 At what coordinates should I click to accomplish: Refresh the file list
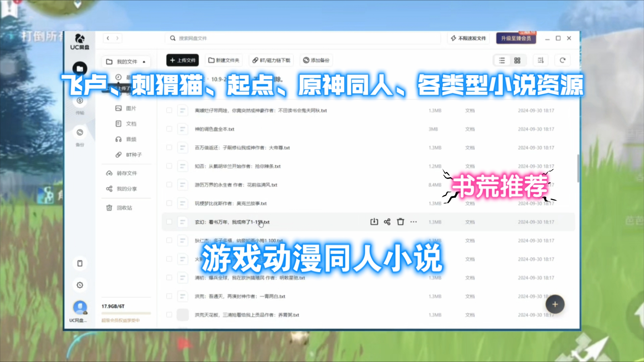click(x=562, y=60)
